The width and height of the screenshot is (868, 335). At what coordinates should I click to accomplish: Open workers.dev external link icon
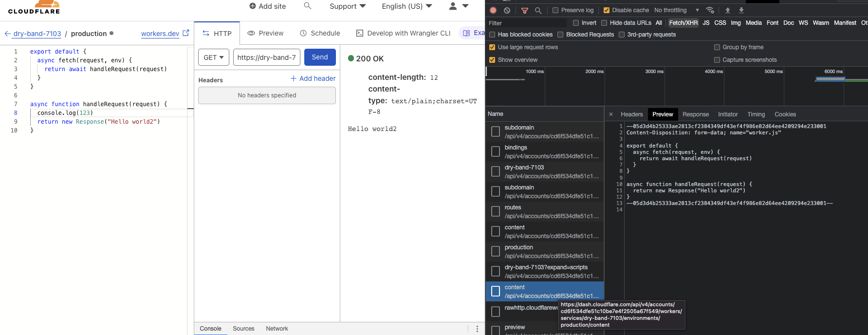point(185,33)
